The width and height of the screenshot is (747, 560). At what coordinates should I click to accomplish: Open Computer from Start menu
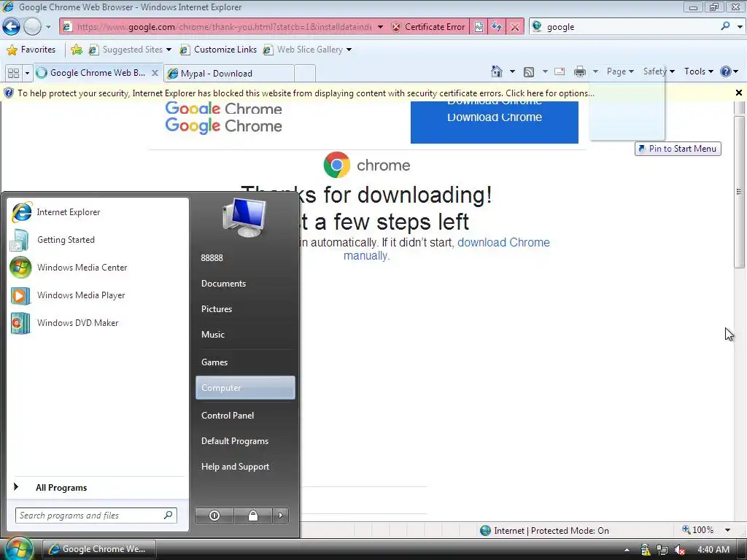245,388
